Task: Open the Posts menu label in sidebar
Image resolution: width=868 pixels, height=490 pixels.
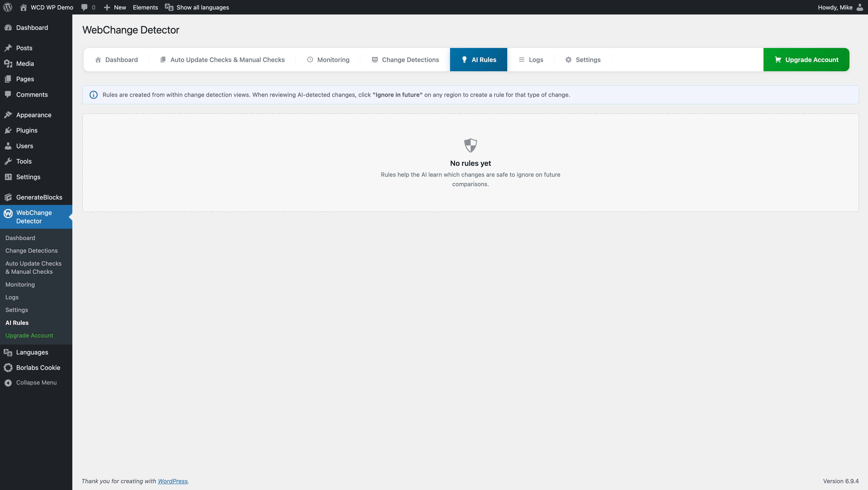Action: [x=24, y=48]
